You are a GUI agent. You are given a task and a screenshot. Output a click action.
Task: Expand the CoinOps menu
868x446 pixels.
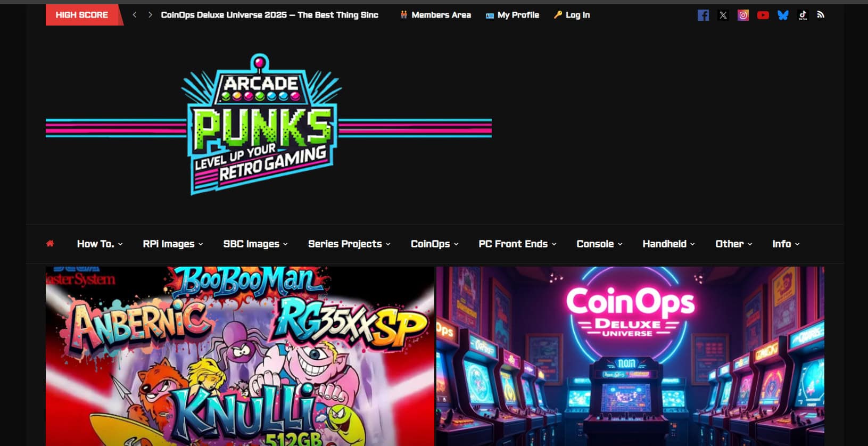[x=434, y=244]
